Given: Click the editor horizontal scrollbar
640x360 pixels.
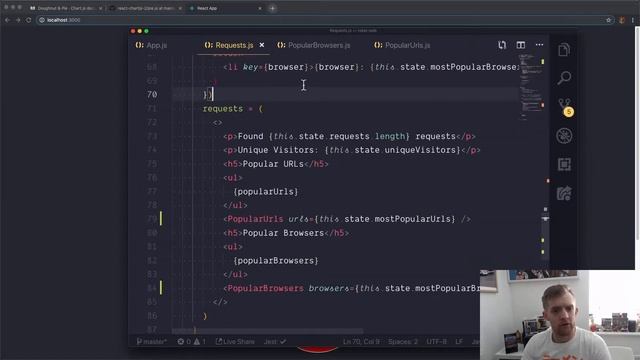Looking at the screenshot, I should (267, 331).
